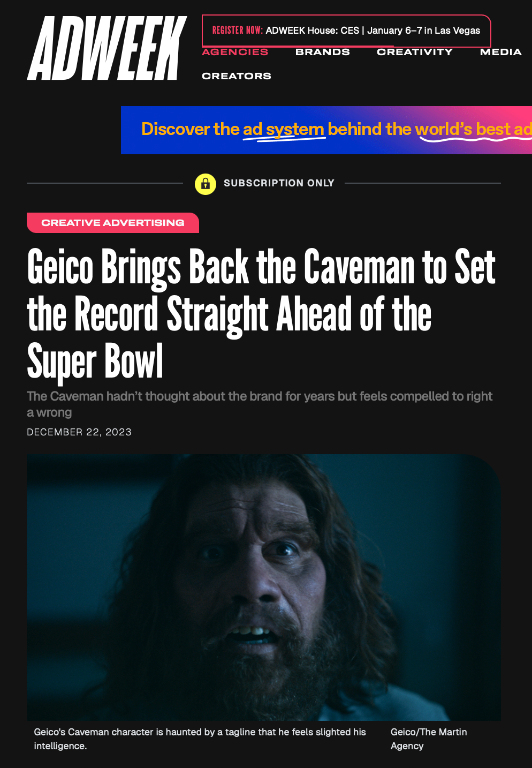Click the Geico Caveman article headline
The height and width of the screenshot is (768, 532).
pyautogui.click(x=261, y=313)
